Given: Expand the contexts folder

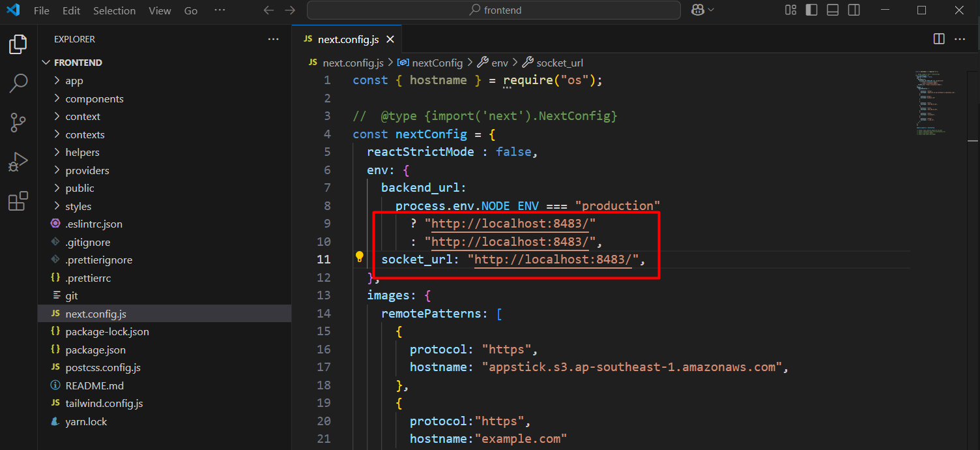Looking at the screenshot, I should [164, 134].
